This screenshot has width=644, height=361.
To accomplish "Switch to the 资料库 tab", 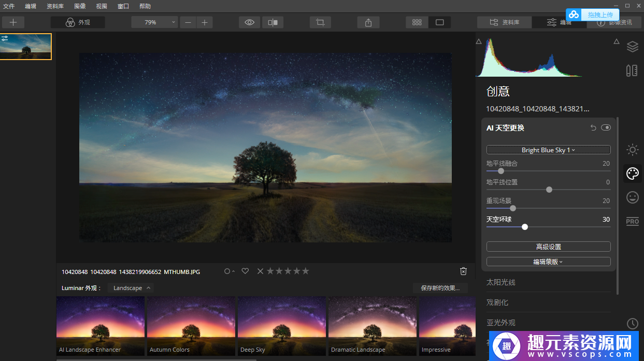I will [x=504, y=22].
